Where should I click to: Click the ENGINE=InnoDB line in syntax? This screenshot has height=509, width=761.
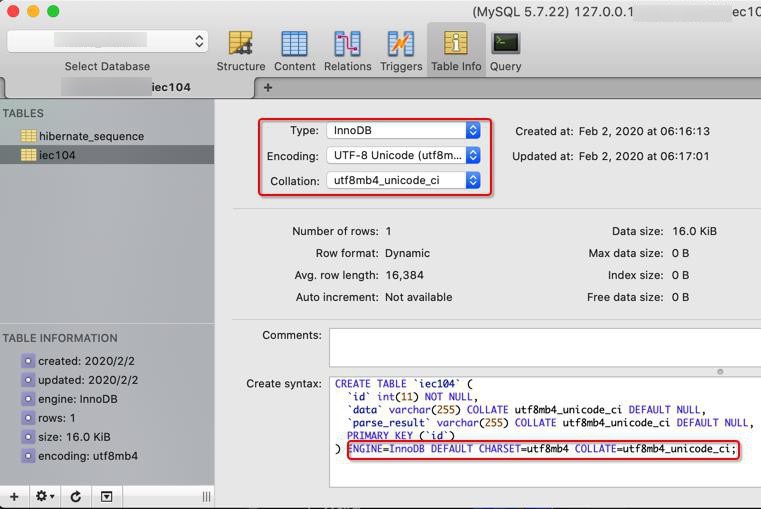click(x=543, y=449)
